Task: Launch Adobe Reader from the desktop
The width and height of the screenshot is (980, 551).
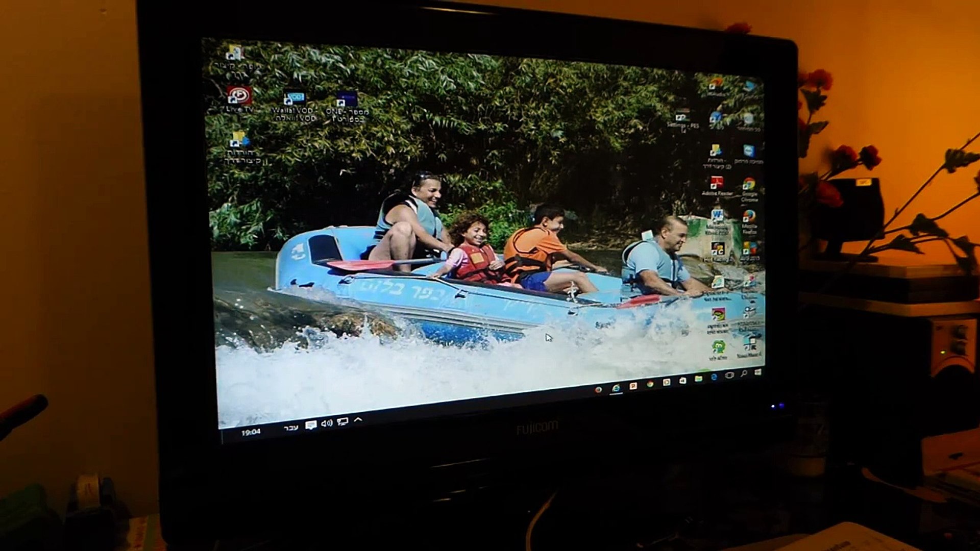Action: click(717, 182)
